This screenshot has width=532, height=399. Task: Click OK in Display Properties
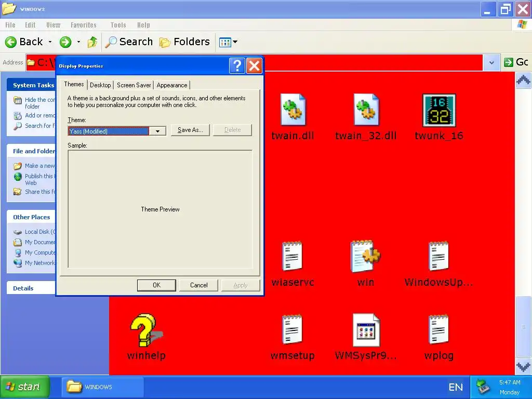156,285
